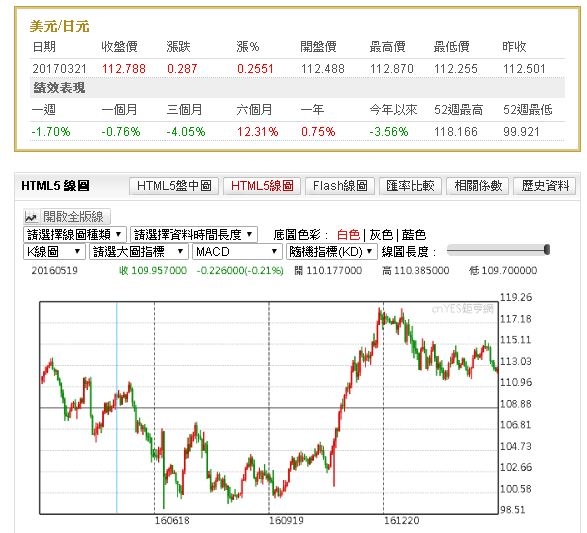Click the chart date label 161220

pyautogui.click(x=401, y=521)
